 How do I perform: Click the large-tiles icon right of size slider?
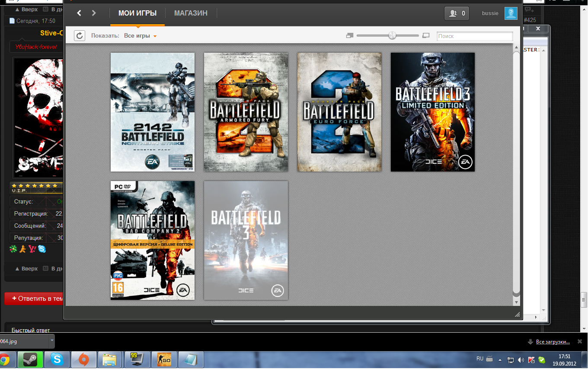426,36
